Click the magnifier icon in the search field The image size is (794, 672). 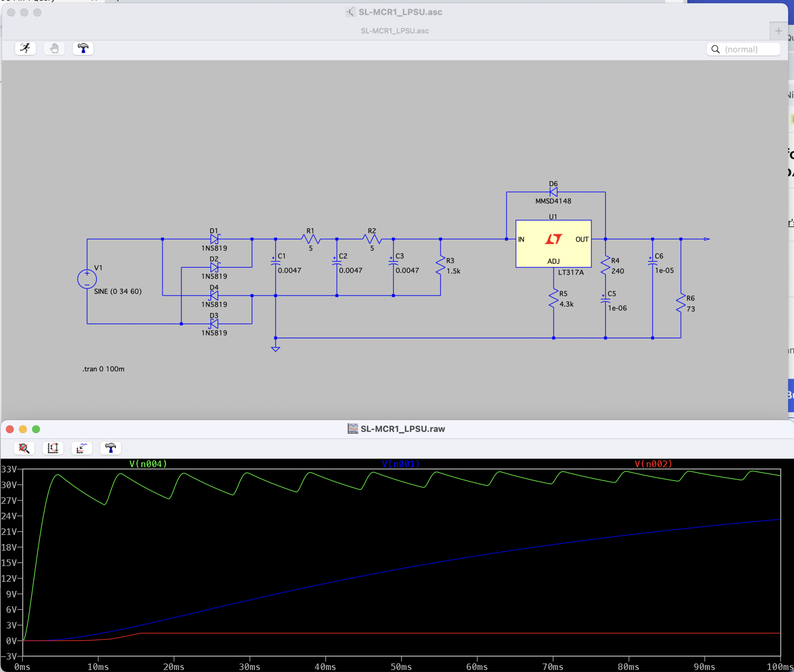tap(716, 49)
